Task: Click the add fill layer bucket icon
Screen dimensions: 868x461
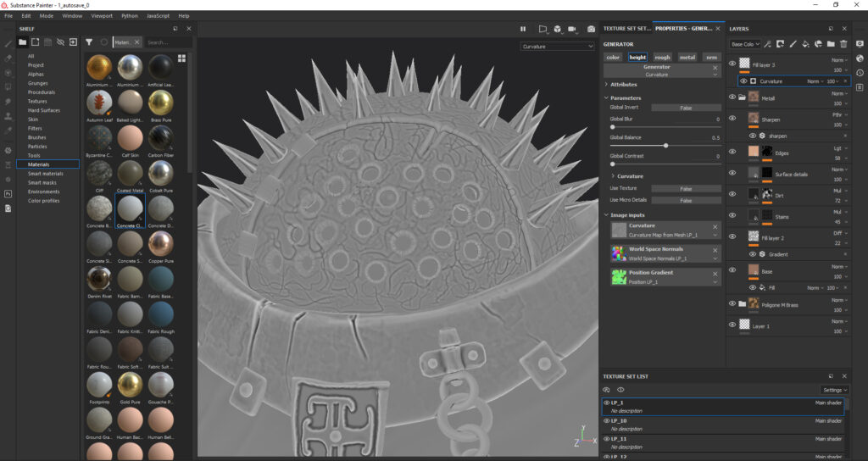Action: tap(806, 44)
